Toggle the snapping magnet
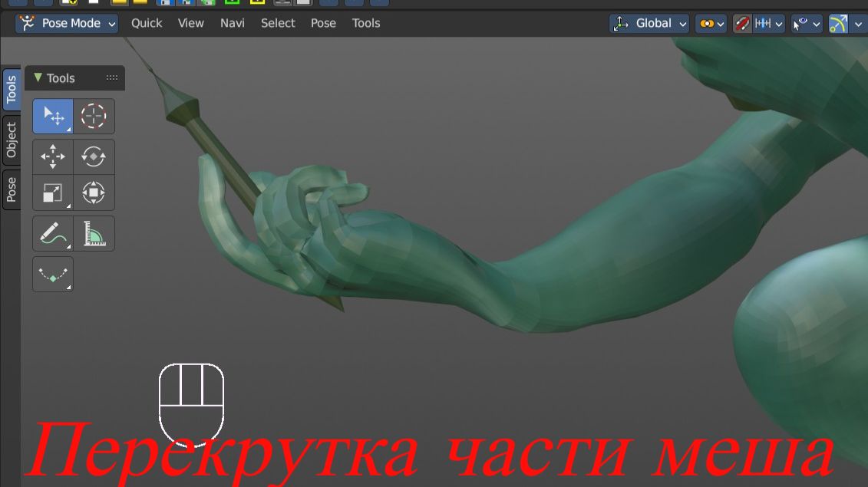The height and width of the screenshot is (487, 868). point(742,23)
